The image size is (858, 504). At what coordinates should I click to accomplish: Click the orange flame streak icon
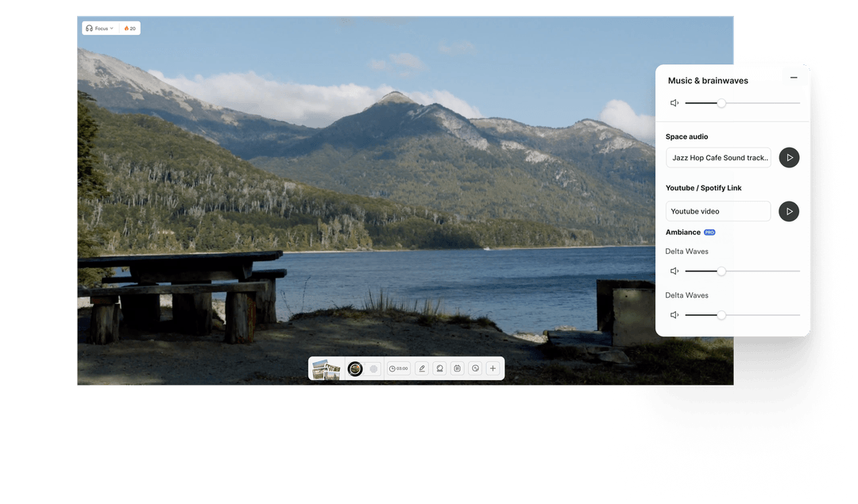click(127, 28)
